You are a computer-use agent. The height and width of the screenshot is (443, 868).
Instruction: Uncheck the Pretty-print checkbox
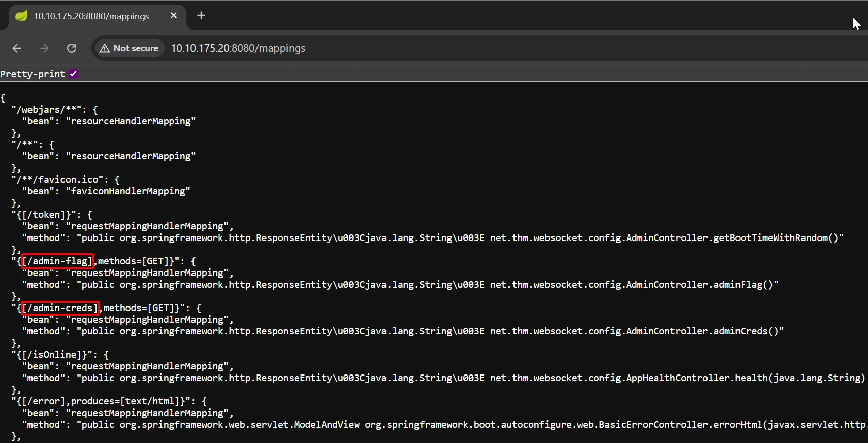tap(74, 74)
